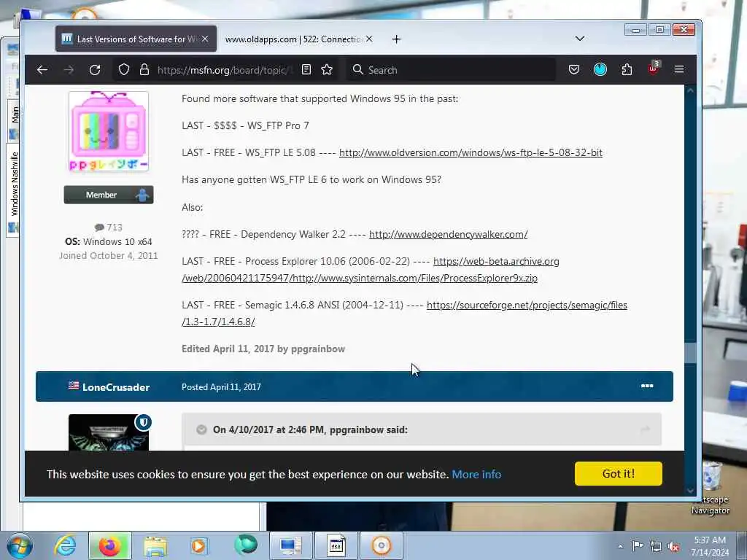Open a new browser tab

pyautogui.click(x=396, y=39)
